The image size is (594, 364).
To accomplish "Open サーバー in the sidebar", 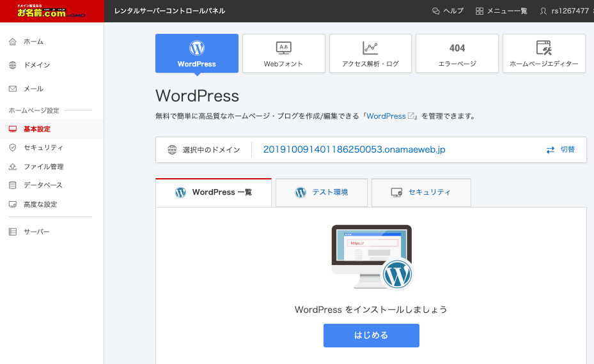I will coord(36,232).
